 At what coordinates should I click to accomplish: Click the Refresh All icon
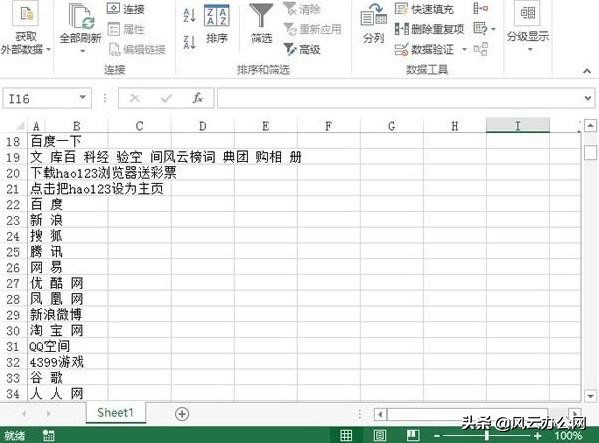81,16
